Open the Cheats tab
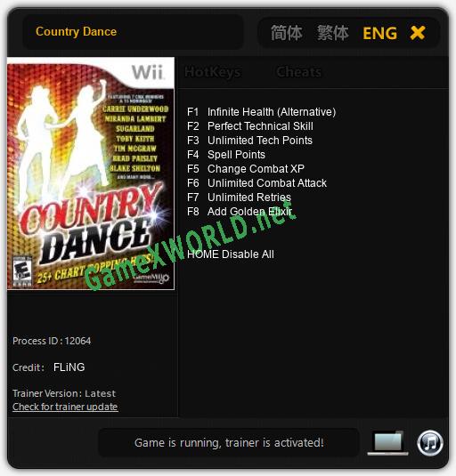This screenshot has height=476, width=456. tap(298, 72)
